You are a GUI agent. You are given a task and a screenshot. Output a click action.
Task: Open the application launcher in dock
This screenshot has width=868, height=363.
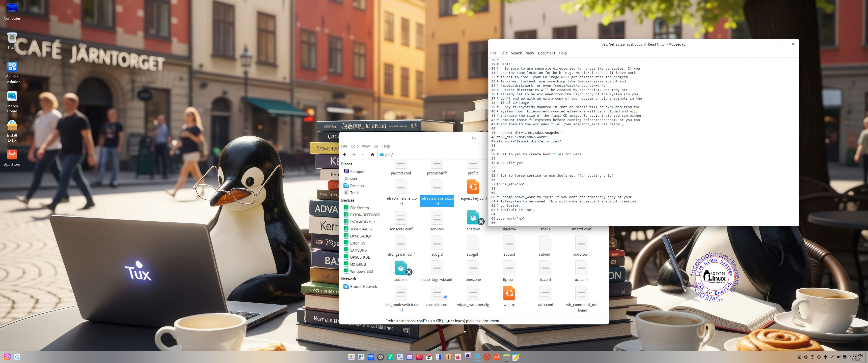point(351,357)
